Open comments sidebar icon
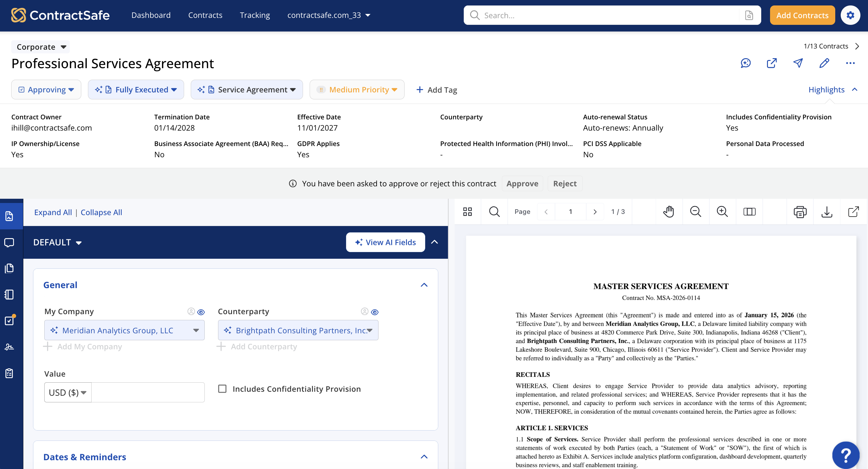 pos(9,242)
